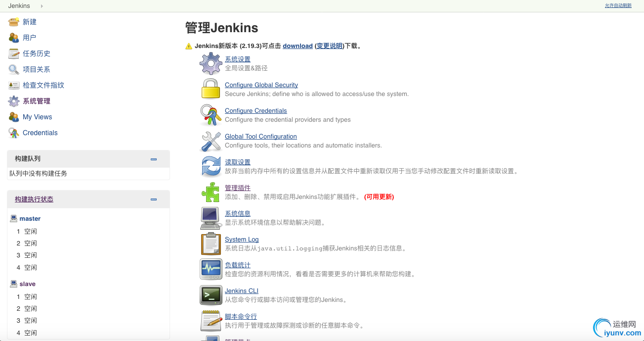644x341 pixels.
Task: Open Credentials in the side menu
Action: (x=40, y=133)
